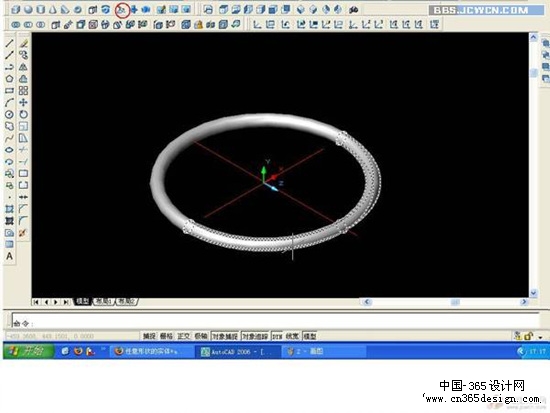
Task: Toggle 栅格 grid display in status bar
Action: [x=166, y=336]
